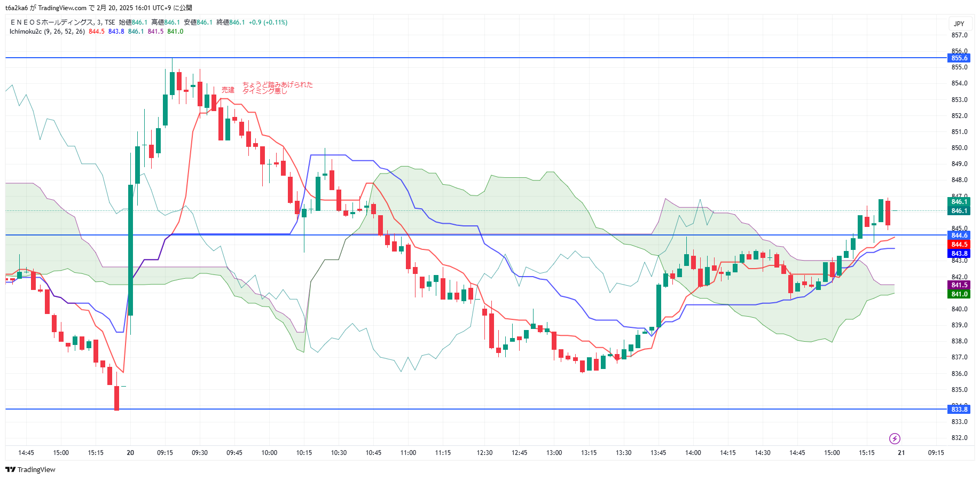Click the 12:30 time axis label

[x=484, y=453]
